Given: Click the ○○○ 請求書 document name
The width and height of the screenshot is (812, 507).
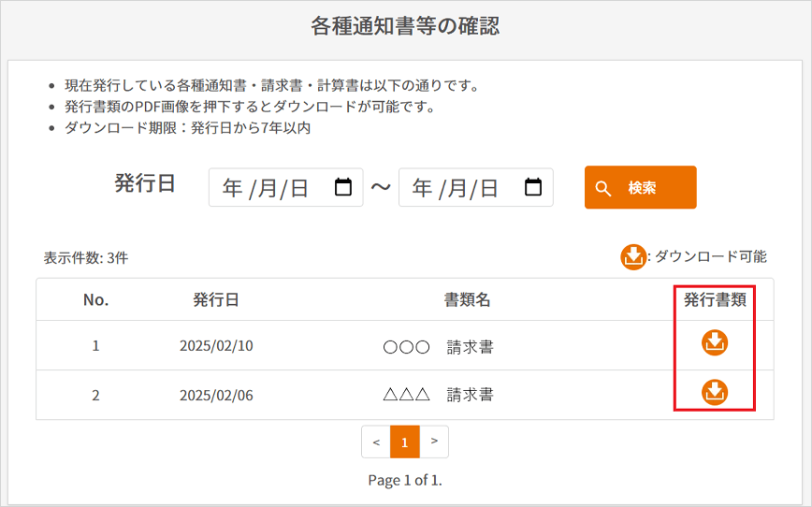Looking at the screenshot, I should [439, 347].
